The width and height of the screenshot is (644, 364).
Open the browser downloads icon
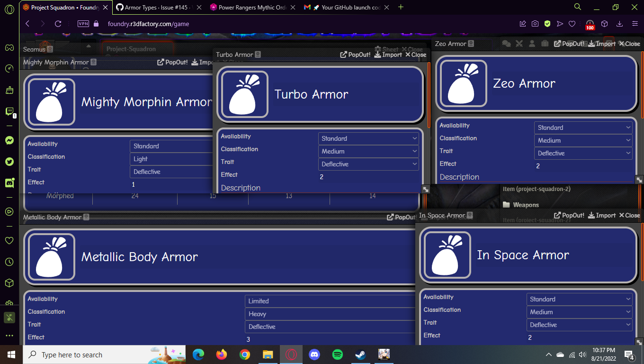tap(619, 24)
